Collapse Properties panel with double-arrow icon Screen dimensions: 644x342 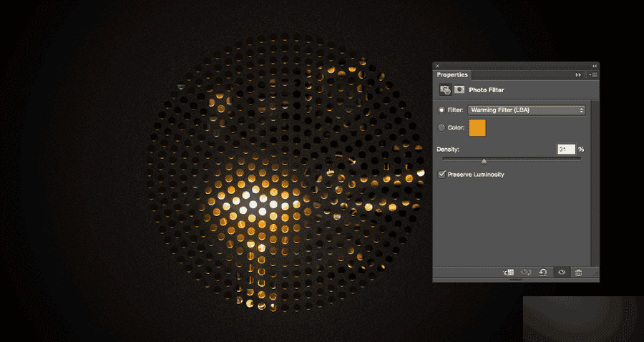click(594, 66)
